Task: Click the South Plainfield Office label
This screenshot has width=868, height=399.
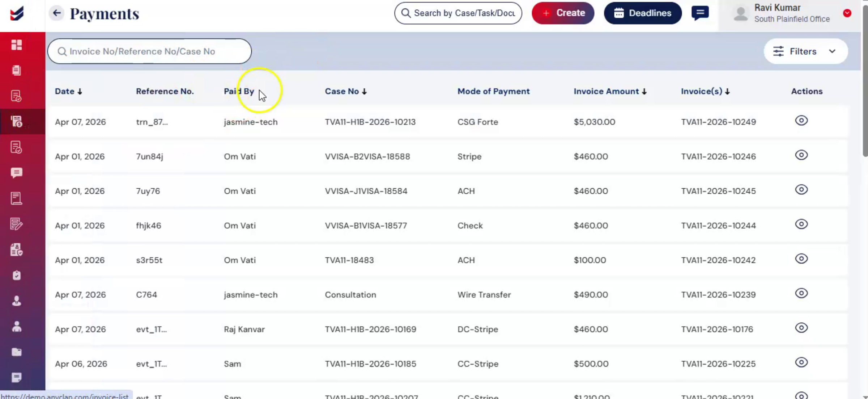Action: coord(792,19)
